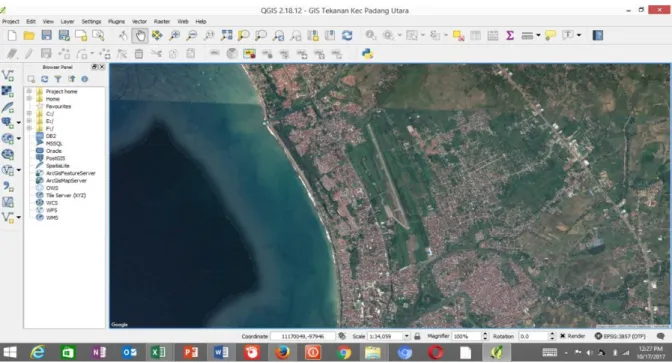Screen dimensions: 672x363
Task: Open the New Print Composer icon
Action: pos(81,36)
